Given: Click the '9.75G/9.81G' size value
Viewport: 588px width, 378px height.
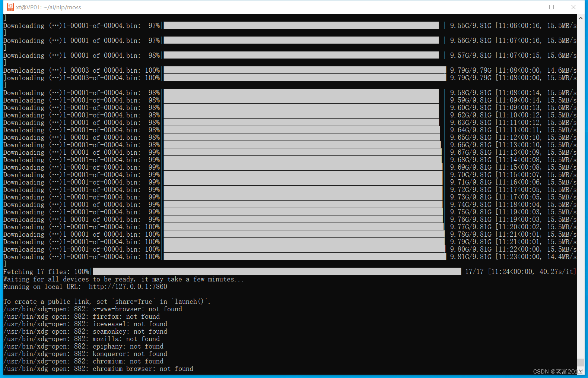Looking at the screenshot, I should click(x=471, y=212).
